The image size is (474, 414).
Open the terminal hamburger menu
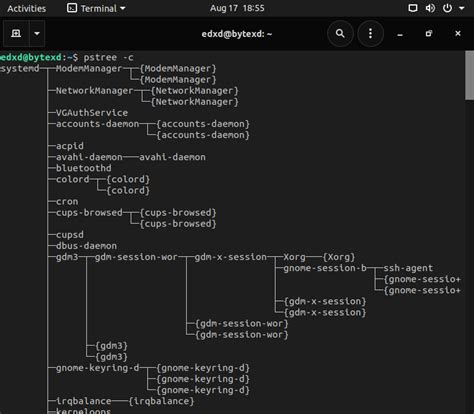[370, 33]
